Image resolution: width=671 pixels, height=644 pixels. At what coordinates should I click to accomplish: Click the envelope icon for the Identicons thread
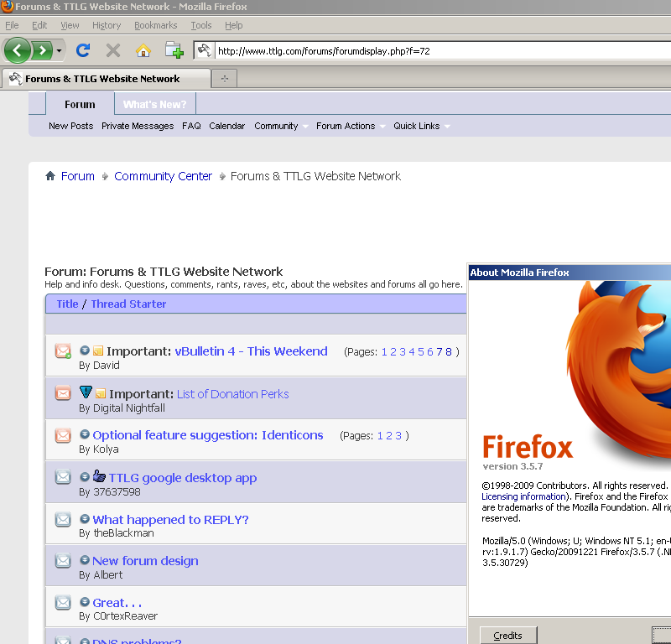(x=63, y=435)
